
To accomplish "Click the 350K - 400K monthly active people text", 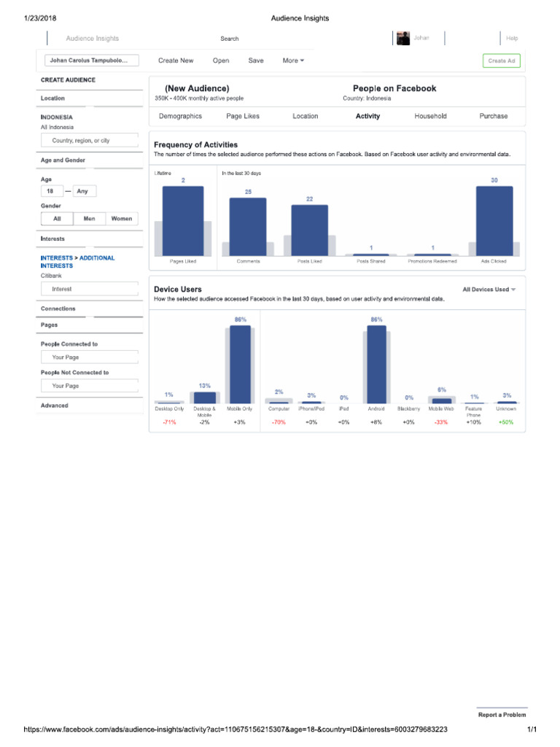I will (x=199, y=98).
